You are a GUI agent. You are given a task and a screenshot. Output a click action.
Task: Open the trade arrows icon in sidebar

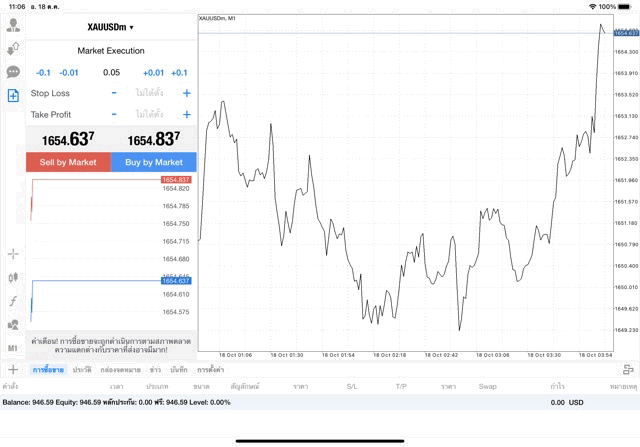(13, 48)
